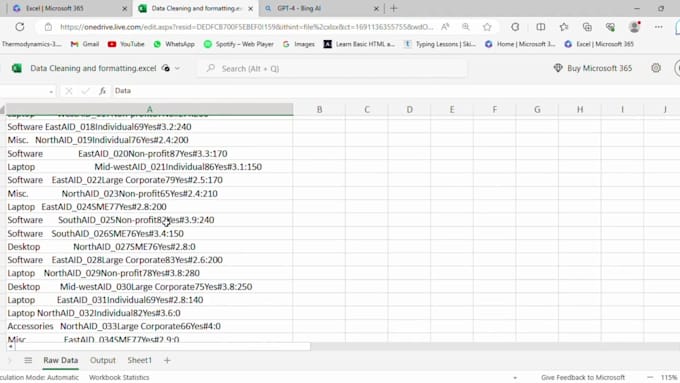680x383 pixels.
Task: Select column H header
Action: [x=580, y=110]
